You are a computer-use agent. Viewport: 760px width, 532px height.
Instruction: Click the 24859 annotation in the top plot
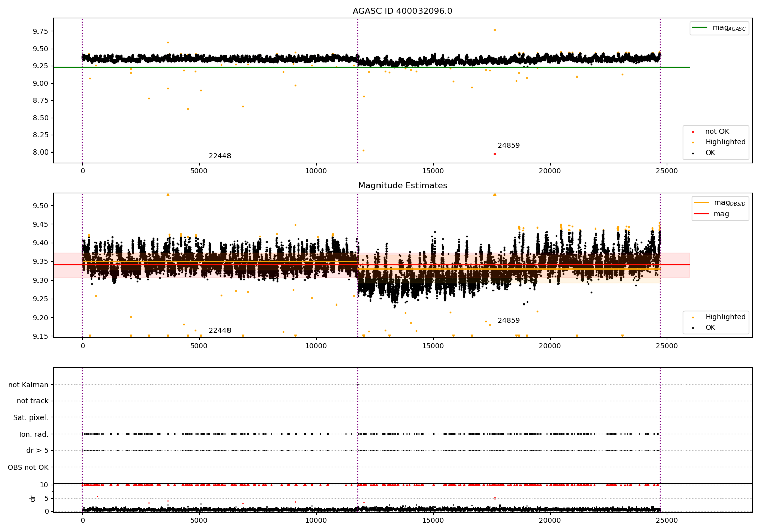[509, 146]
